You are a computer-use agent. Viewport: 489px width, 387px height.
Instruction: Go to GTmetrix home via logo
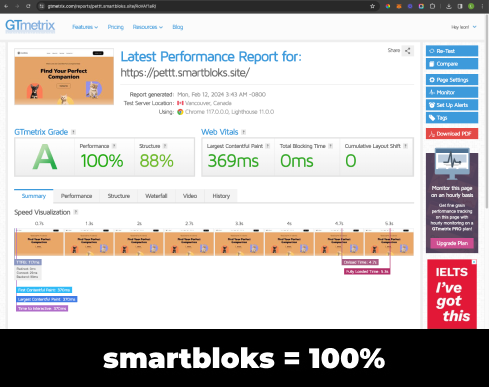[x=30, y=26]
